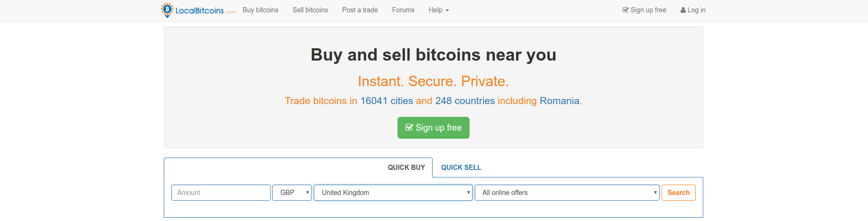This screenshot has height=221, width=868.
Task: Click the LocalBitcoins logo icon
Action: (x=167, y=10)
